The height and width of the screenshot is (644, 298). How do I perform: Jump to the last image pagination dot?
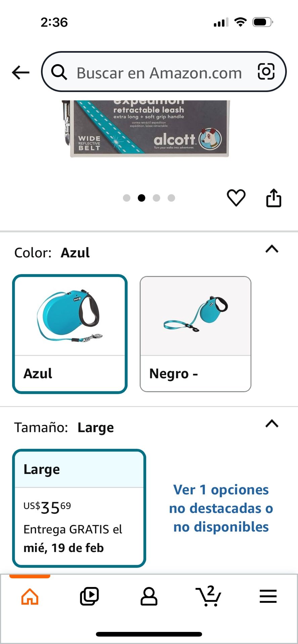(x=171, y=198)
